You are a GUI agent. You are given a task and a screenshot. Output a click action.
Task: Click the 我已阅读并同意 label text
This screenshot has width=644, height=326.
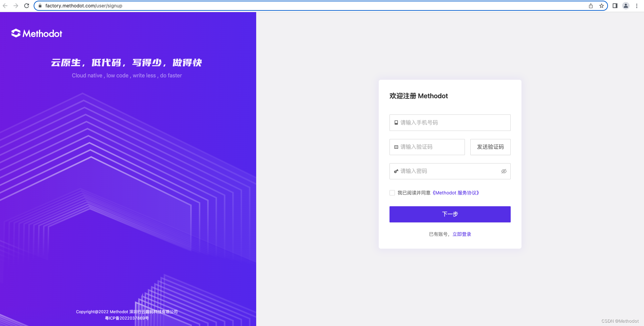click(414, 193)
